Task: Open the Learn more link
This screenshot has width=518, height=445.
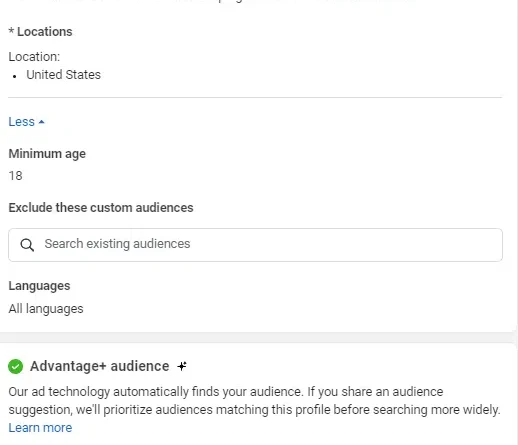Action: click(40, 428)
